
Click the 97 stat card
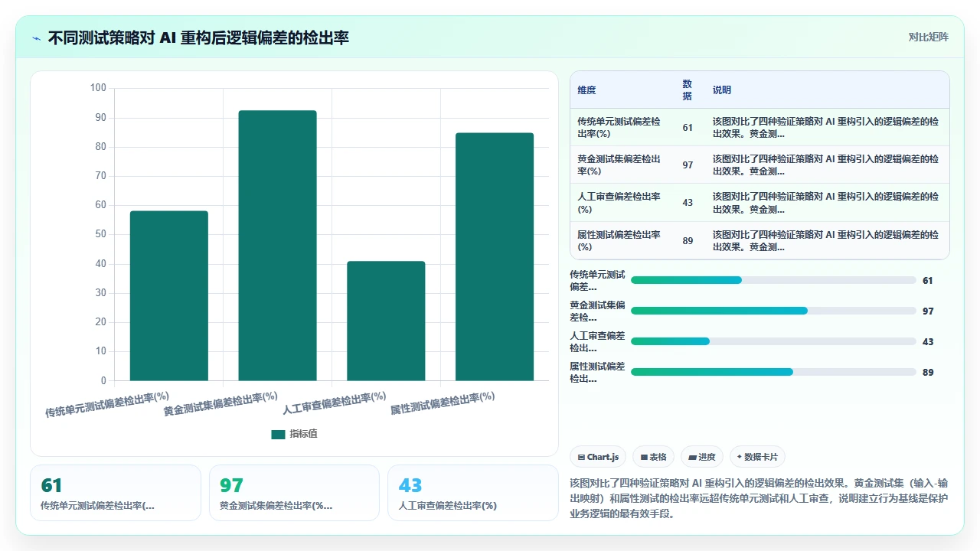click(x=295, y=493)
